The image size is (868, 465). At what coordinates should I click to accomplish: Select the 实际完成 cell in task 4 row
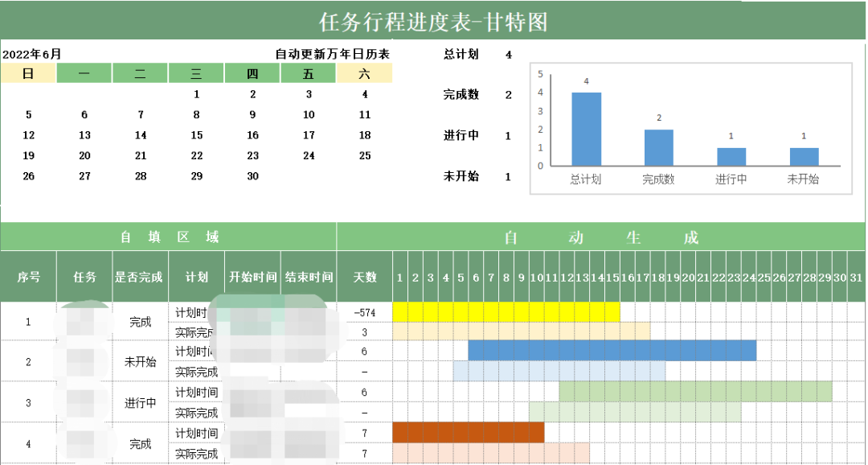pyautogui.click(x=197, y=454)
